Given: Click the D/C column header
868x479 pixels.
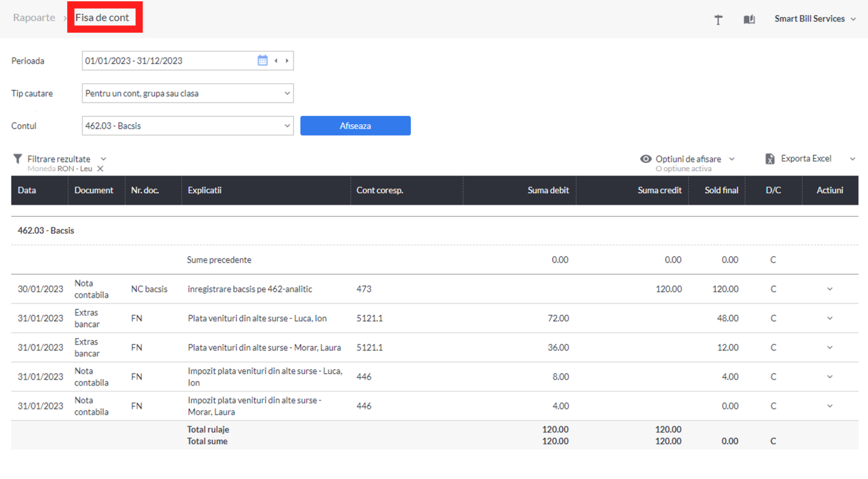Looking at the screenshot, I should [x=773, y=190].
